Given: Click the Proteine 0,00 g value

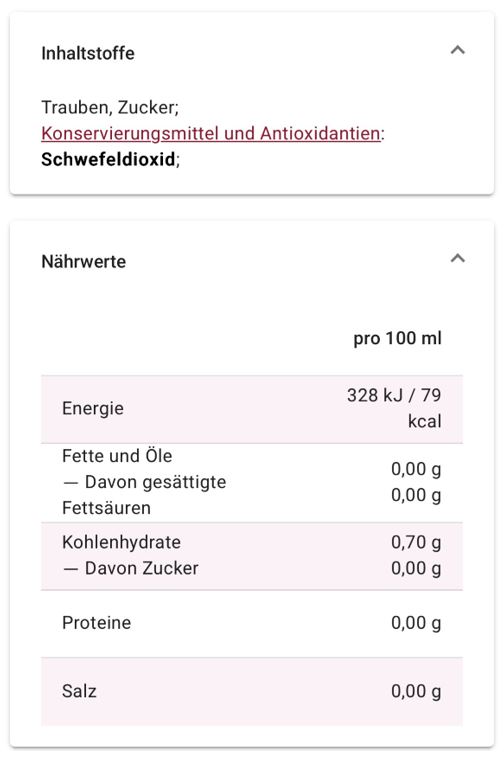Looking at the screenshot, I should click(x=416, y=623).
